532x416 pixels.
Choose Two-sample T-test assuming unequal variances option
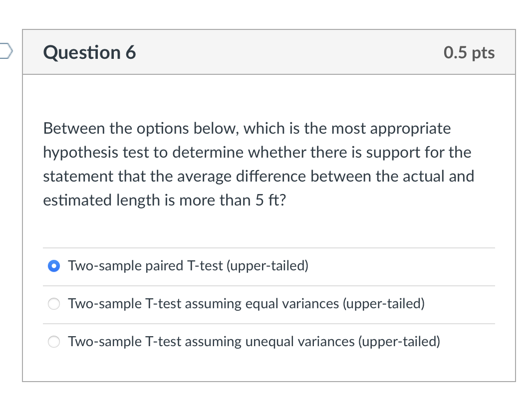click(x=53, y=342)
